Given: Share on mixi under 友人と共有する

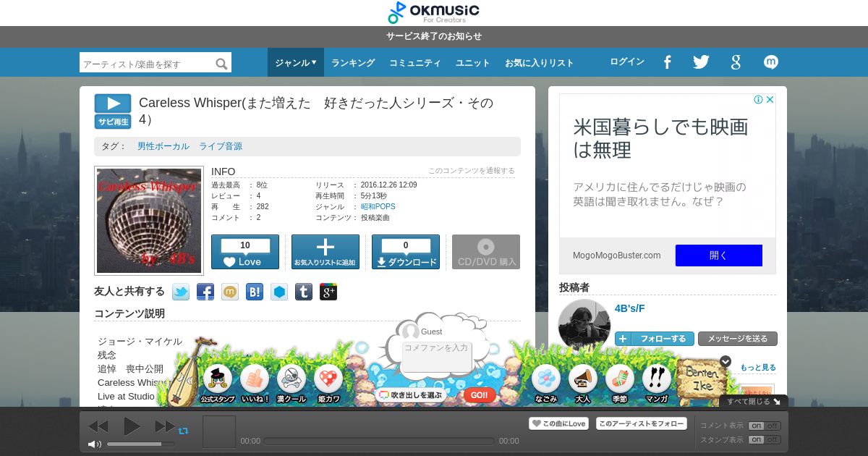Looking at the screenshot, I should pyautogui.click(x=230, y=292).
